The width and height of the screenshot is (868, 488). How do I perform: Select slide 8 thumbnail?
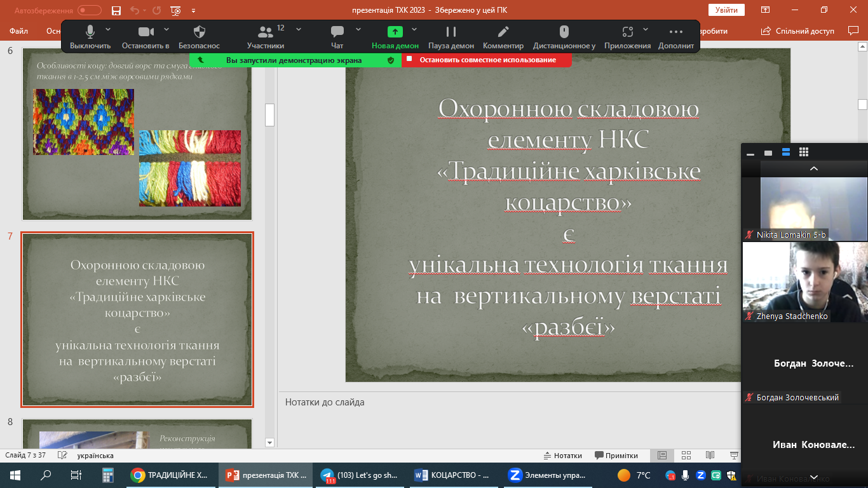pyautogui.click(x=137, y=434)
